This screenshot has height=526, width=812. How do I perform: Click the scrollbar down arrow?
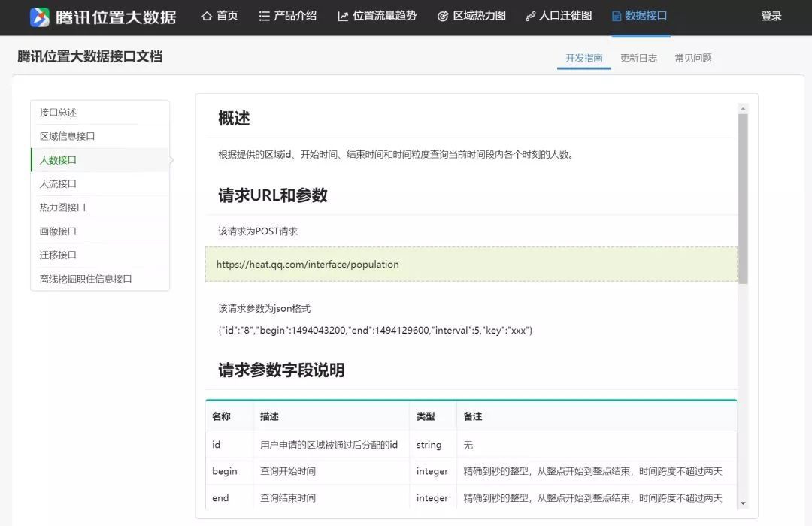point(743,503)
